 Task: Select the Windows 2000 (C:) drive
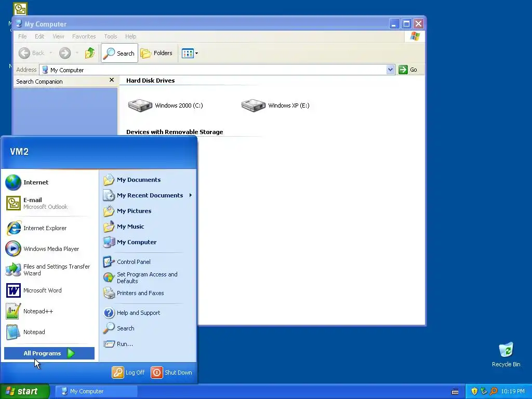coord(165,105)
